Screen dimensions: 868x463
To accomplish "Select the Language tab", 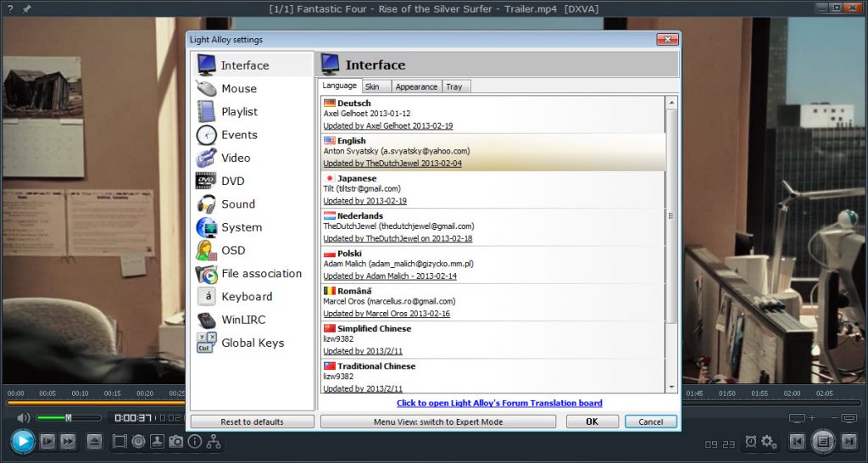I will (340, 86).
